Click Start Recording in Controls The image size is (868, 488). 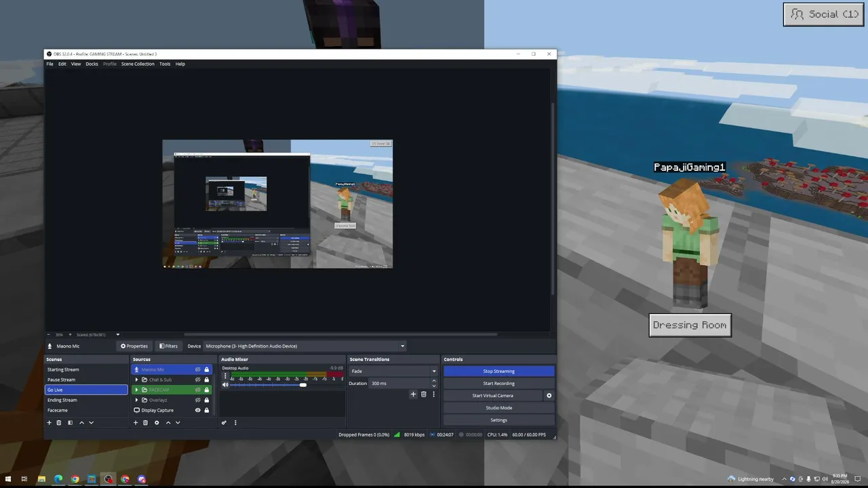click(x=499, y=384)
